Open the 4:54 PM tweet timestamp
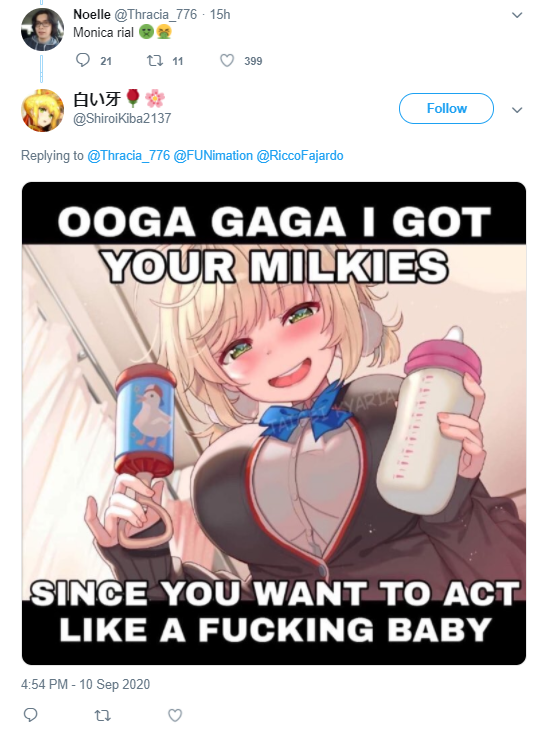This screenshot has width=547, height=744. coord(85,684)
